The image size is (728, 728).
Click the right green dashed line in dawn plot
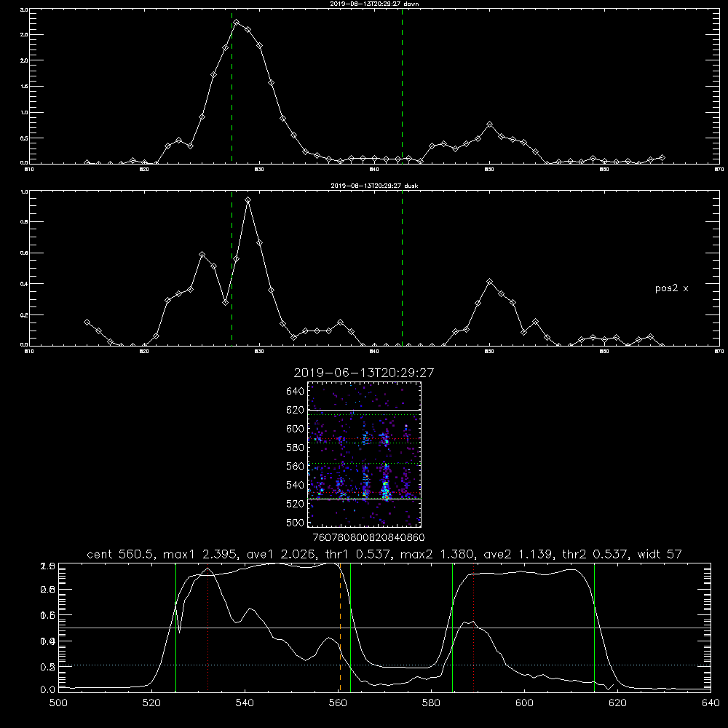(x=402, y=87)
